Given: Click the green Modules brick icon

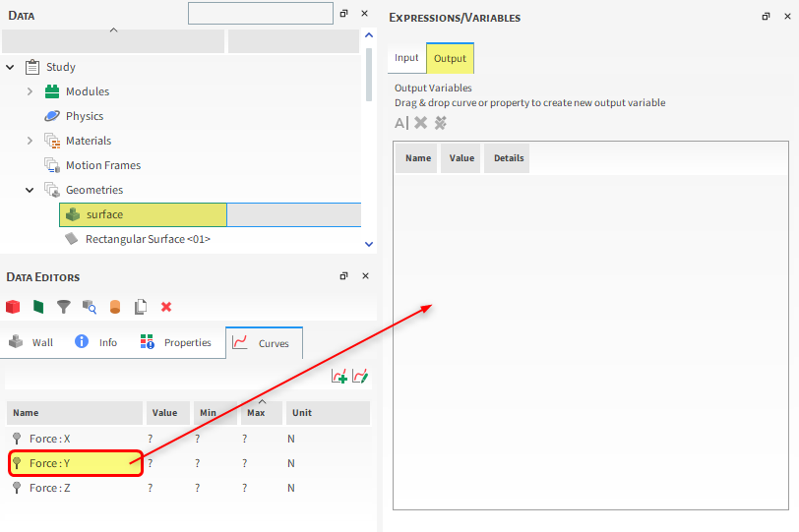Looking at the screenshot, I should coord(52,91).
